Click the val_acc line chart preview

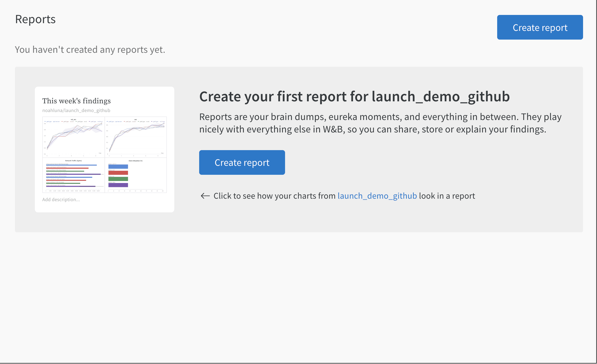tap(73, 137)
